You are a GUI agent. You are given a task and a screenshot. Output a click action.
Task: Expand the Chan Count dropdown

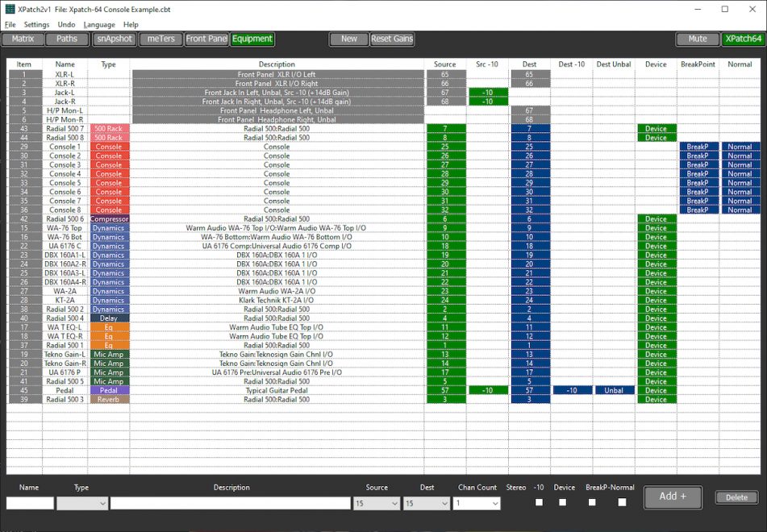475,502
